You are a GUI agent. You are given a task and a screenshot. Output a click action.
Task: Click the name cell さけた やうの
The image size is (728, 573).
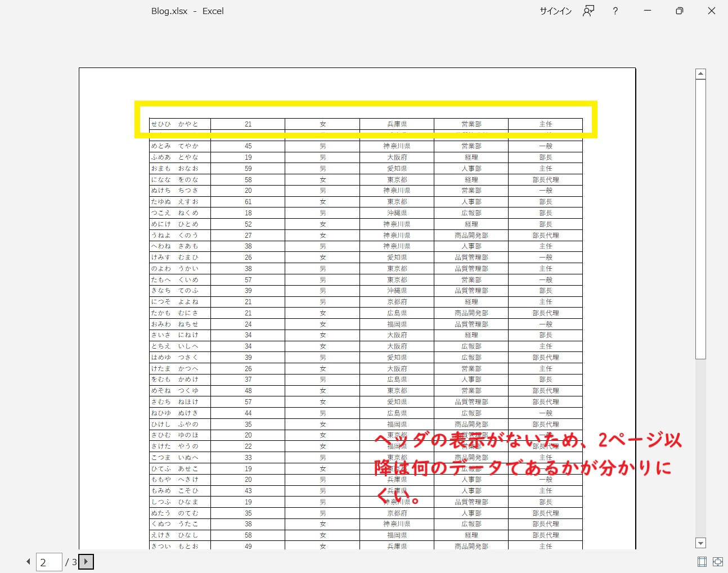coord(180,446)
